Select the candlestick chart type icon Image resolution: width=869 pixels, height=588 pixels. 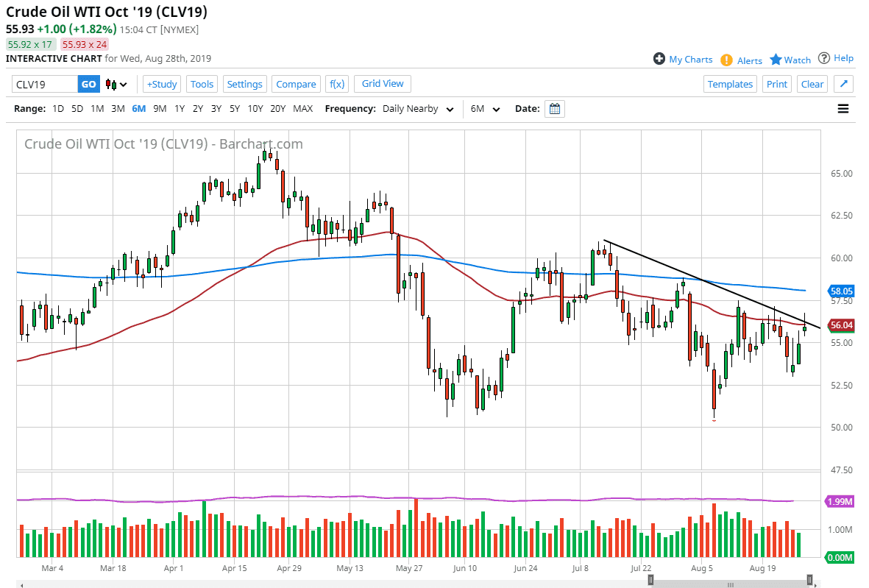(x=111, y=84)
